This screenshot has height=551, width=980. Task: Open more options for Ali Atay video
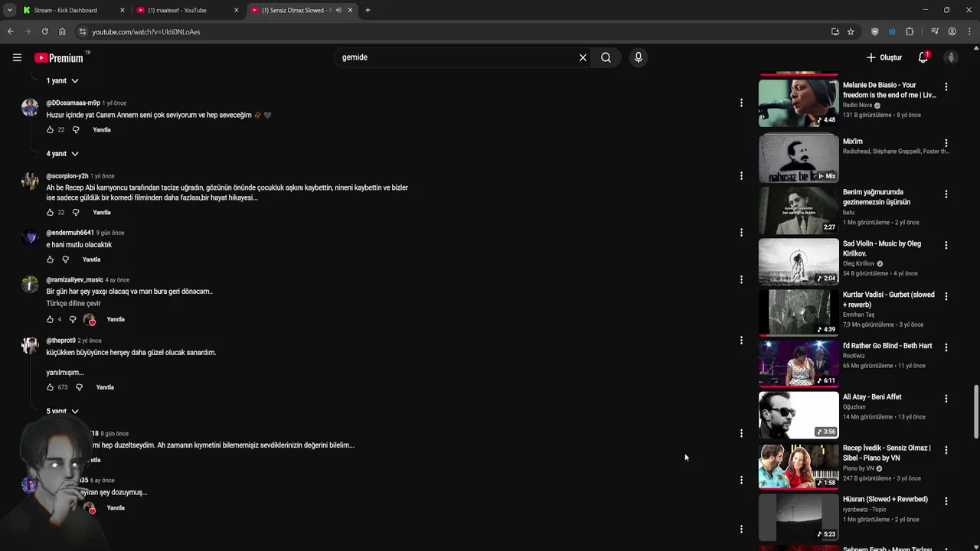(x=946, y=399)
